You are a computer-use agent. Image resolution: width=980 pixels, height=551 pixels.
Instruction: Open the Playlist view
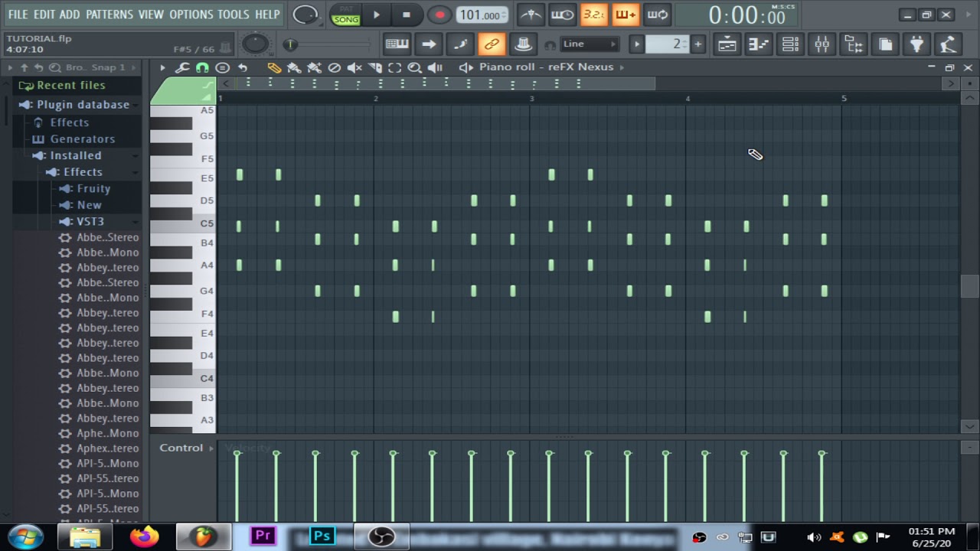[727, 44]
